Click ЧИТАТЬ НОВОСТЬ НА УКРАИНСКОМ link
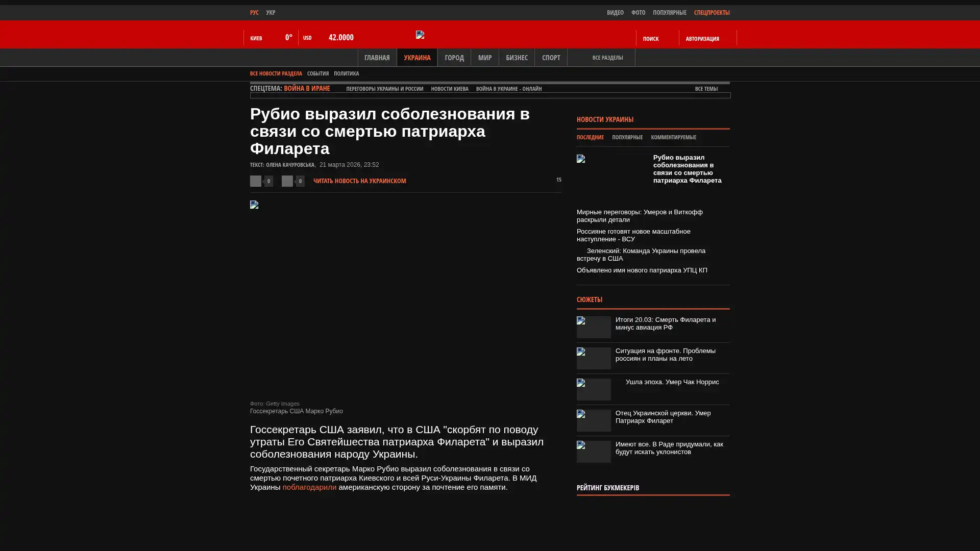The height and width of the screenshot is (551, 980). [359, 181]
